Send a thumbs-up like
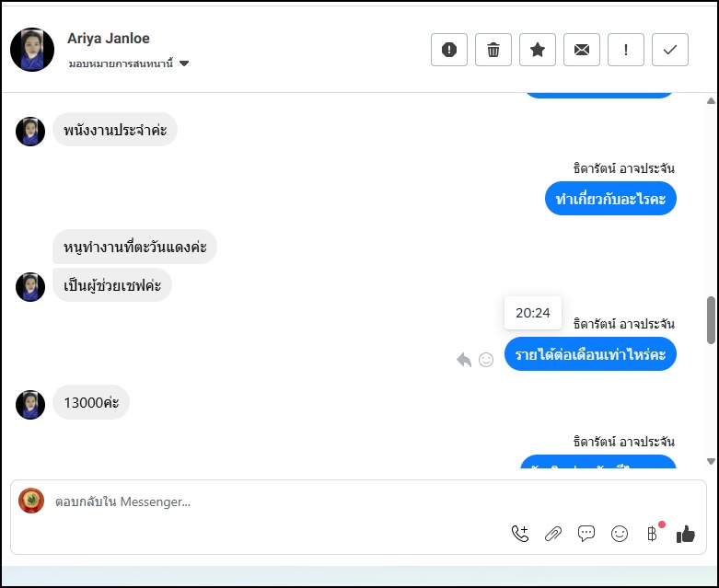Viewport: 719px width, 588px height. [686, 534]
